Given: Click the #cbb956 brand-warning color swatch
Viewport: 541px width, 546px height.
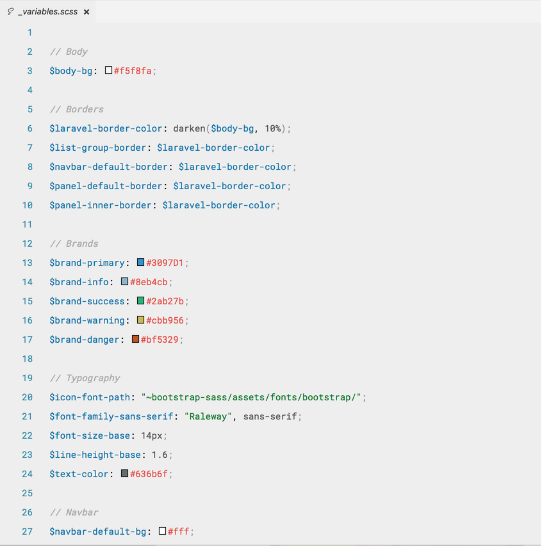Looking at the screenshot, I should (140, 320).
